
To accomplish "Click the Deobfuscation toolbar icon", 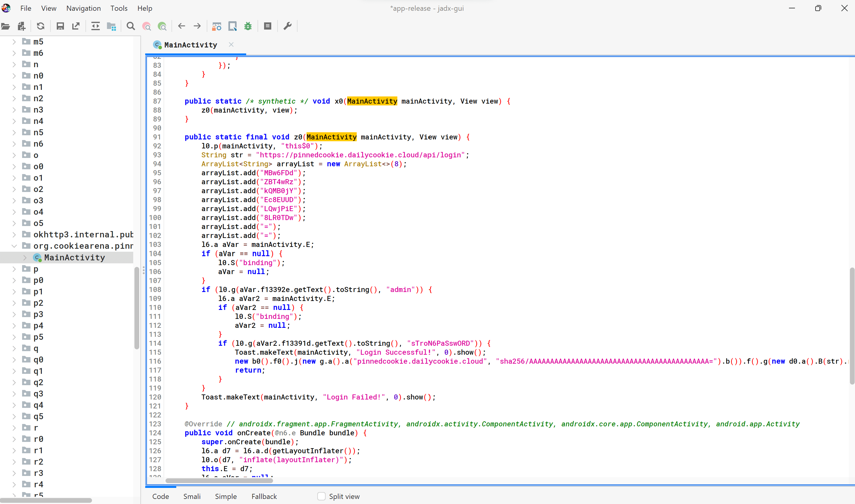I will pyautogui.click(x=217, y=26).
